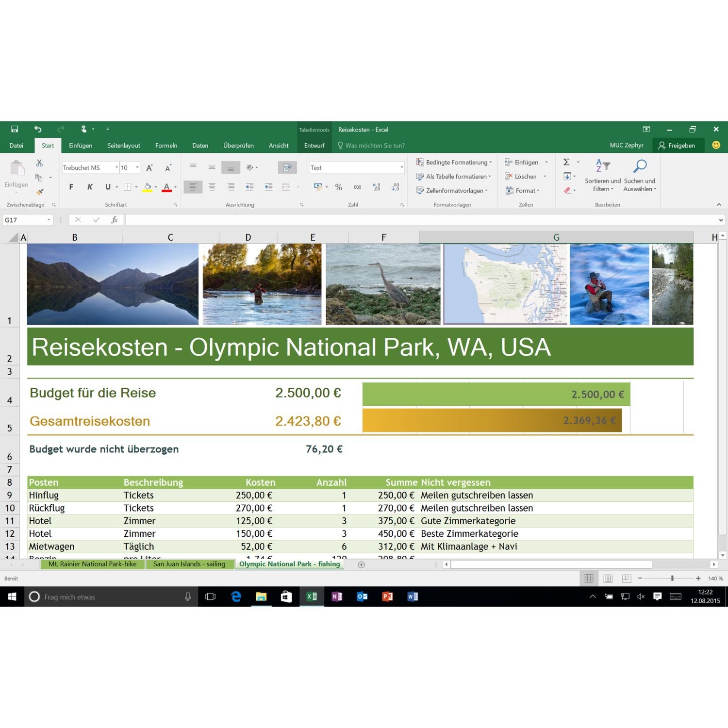728x728 pixels.
Task: Open Outlook from the taskbar
Action: coord(362,596)
